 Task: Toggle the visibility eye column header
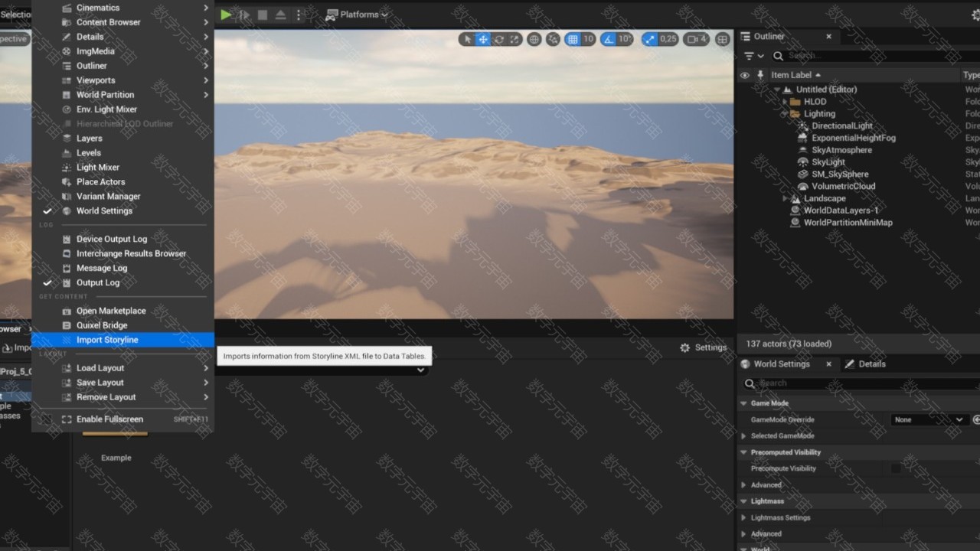click(x=744, y=75)
